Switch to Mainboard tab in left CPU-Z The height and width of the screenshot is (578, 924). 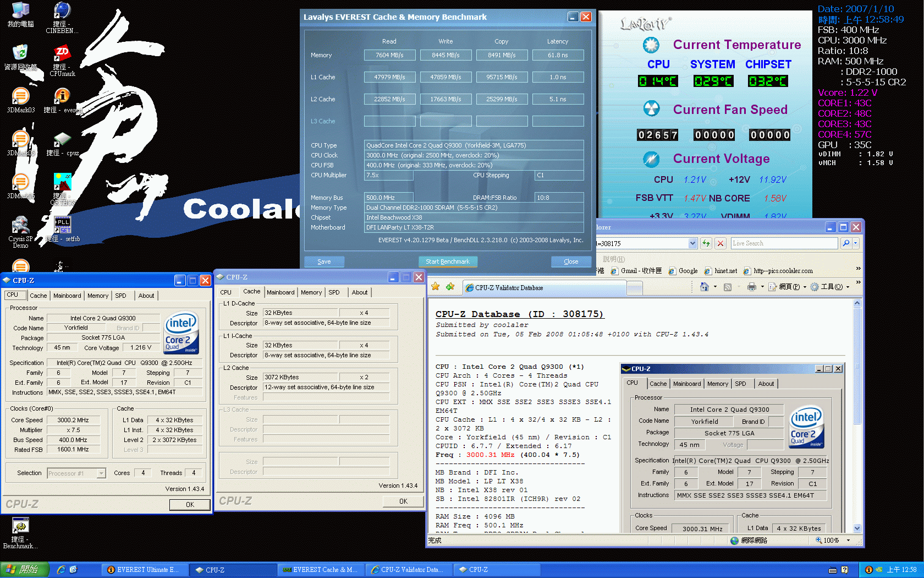pos(67,296)
